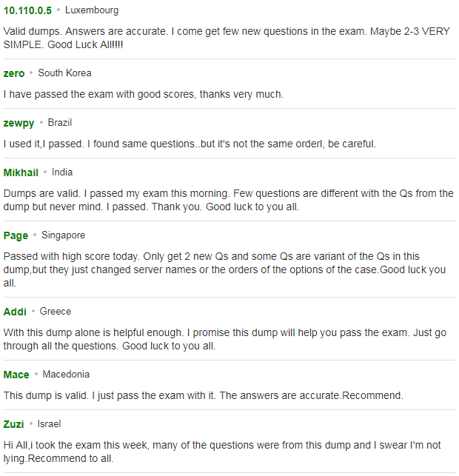Image resolution: width=459 pixels, height=476 pixels.
Task: Click the Mikhail reviewer name
Action: [x=21, y=172]
